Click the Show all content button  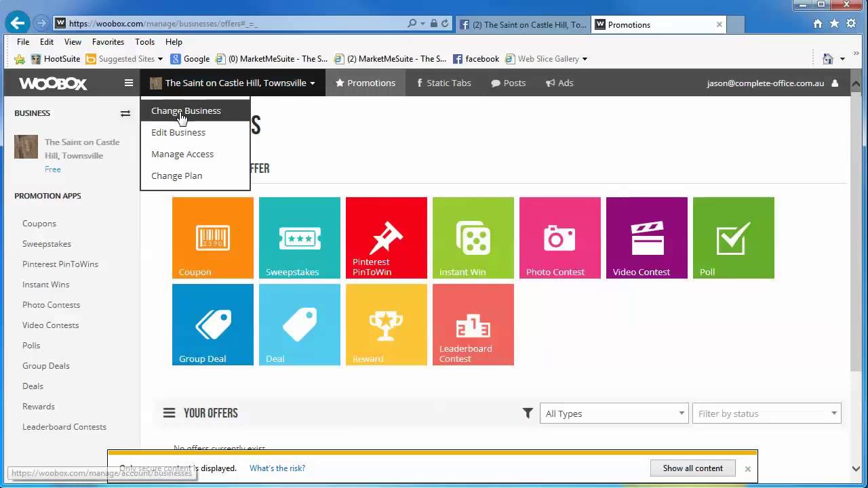(x=692, y=468)
